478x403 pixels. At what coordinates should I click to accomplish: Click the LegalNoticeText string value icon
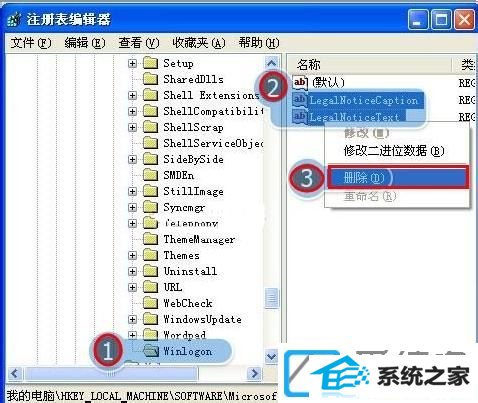300,116
